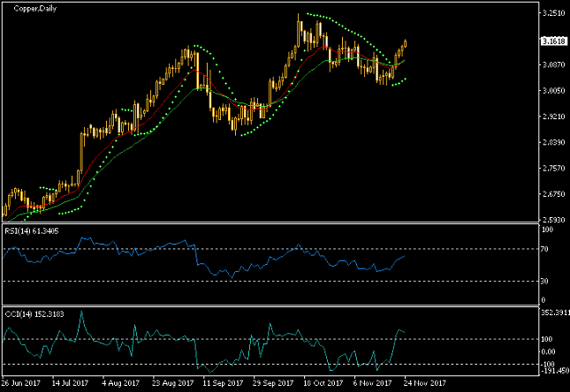Click the 24 Nov 2017 date label
The width and height of the screenshot is (570, 392).
tap(424, 383)
